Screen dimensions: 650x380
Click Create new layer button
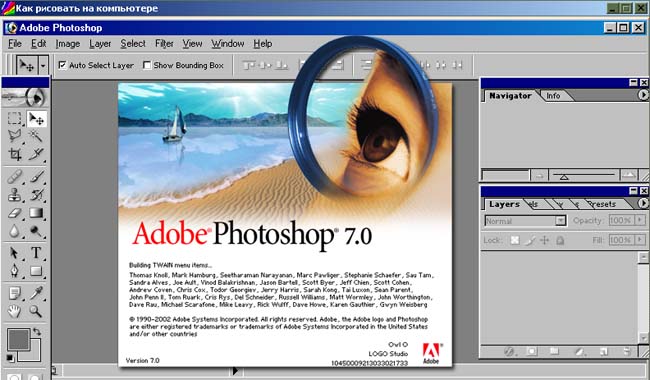coord(604,352)
